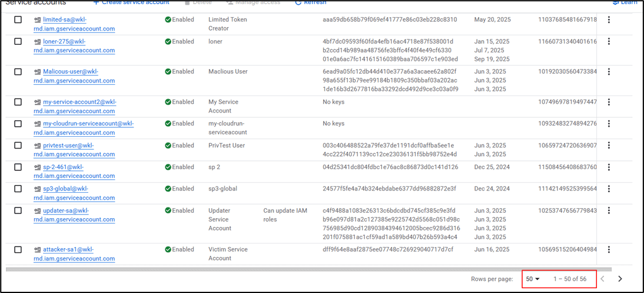Click the Refresh toolbar button
The image size is (644, 293).
(x=310, y=2)
